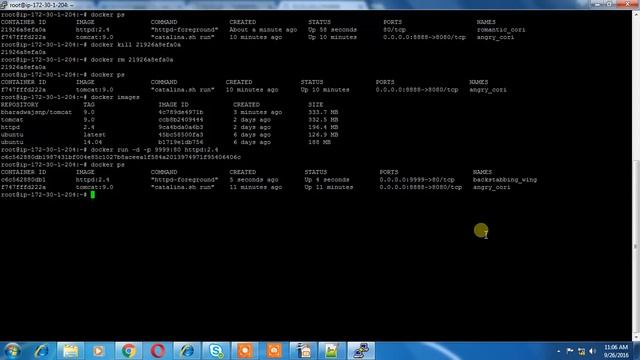Click the image ID 45bc58500fa3
This screenshot has height=360, width=640.
181,135
